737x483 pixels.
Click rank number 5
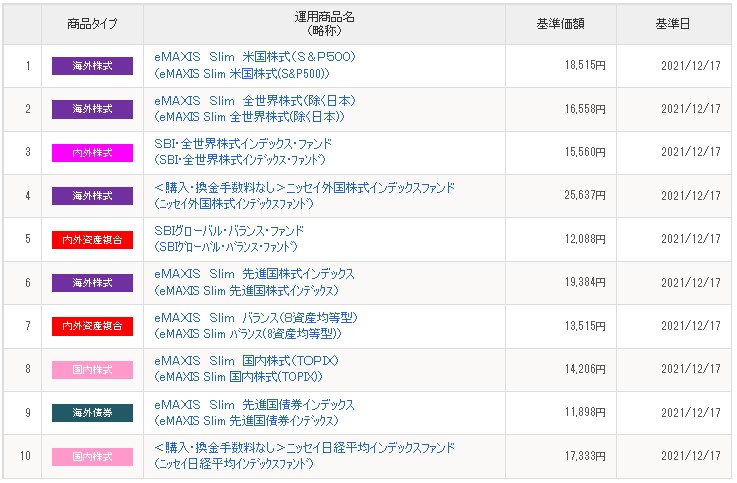[28, 239]
